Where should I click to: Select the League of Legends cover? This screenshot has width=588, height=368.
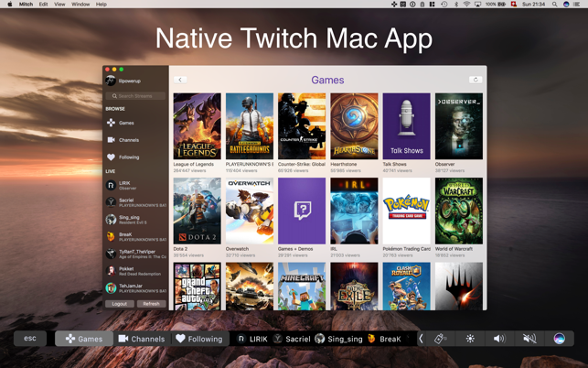click(x=198, y=126)
